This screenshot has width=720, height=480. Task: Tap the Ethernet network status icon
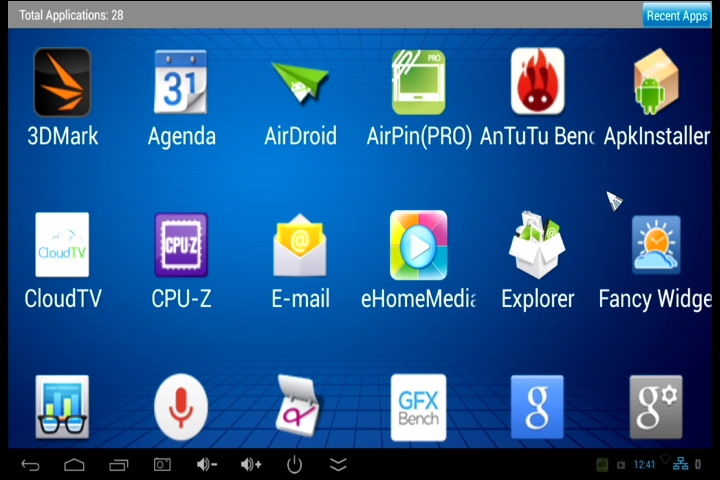click(681, 464)
